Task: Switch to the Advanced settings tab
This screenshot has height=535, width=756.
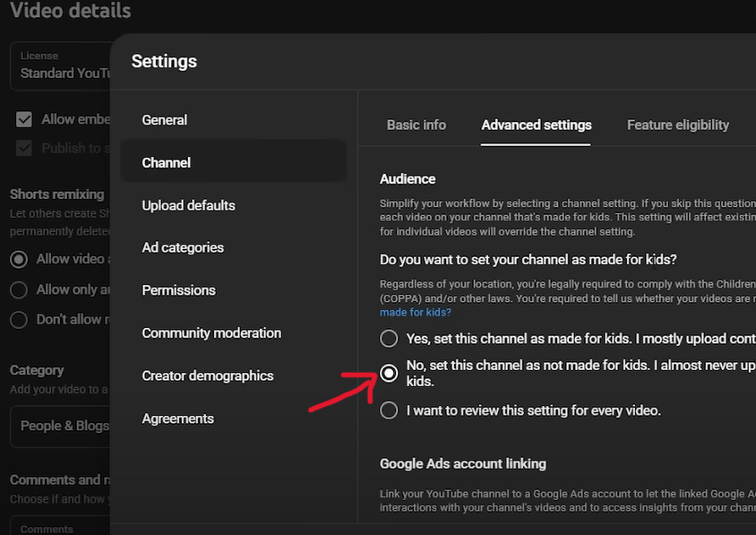Action: point(537,125)
